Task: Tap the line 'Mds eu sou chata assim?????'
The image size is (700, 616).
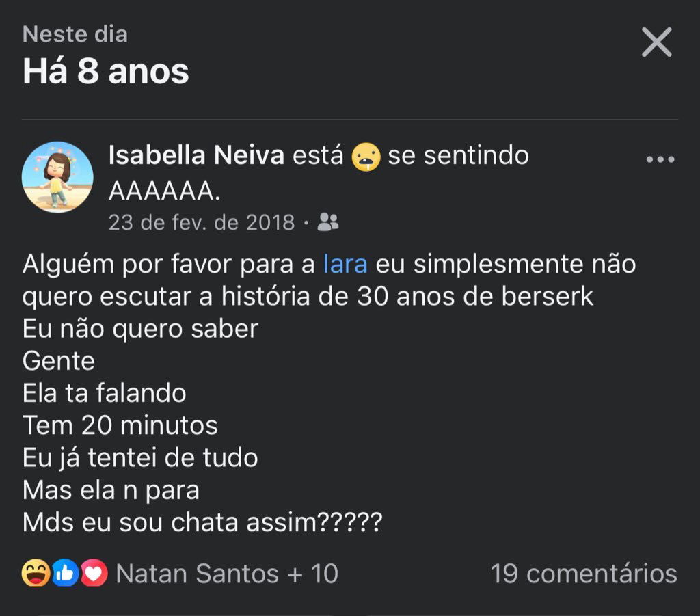Action: tap(202, 523)
